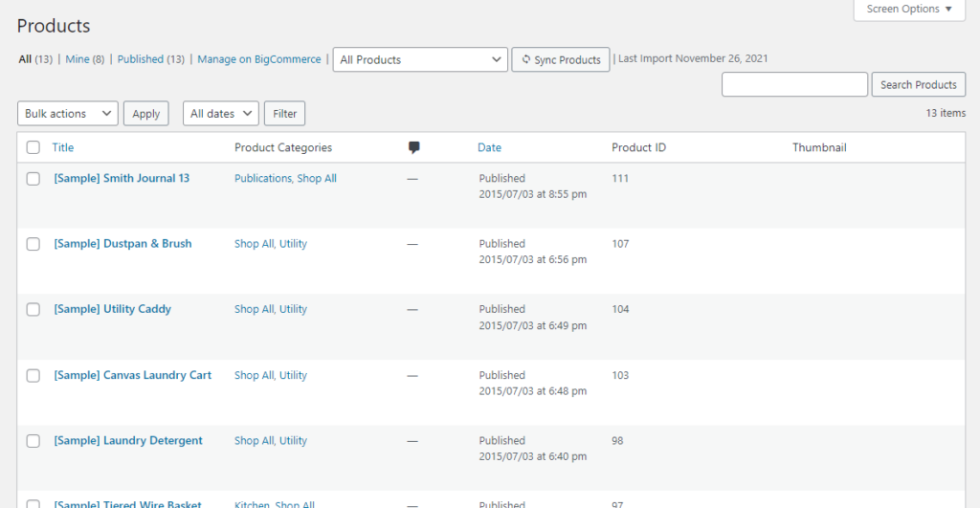Filter by the Publications category link
980x508 pixels.
click(263, 178)
